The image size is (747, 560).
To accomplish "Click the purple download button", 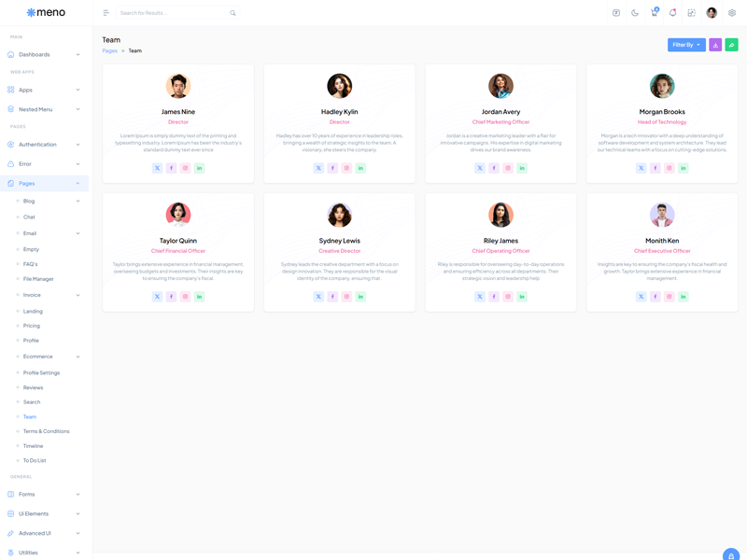I will 715,45.
